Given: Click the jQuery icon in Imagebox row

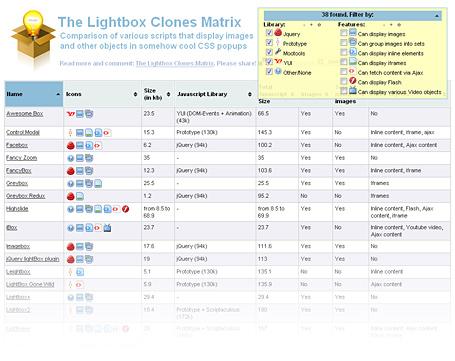Looking at the screenshot, I should pos(70,247).
